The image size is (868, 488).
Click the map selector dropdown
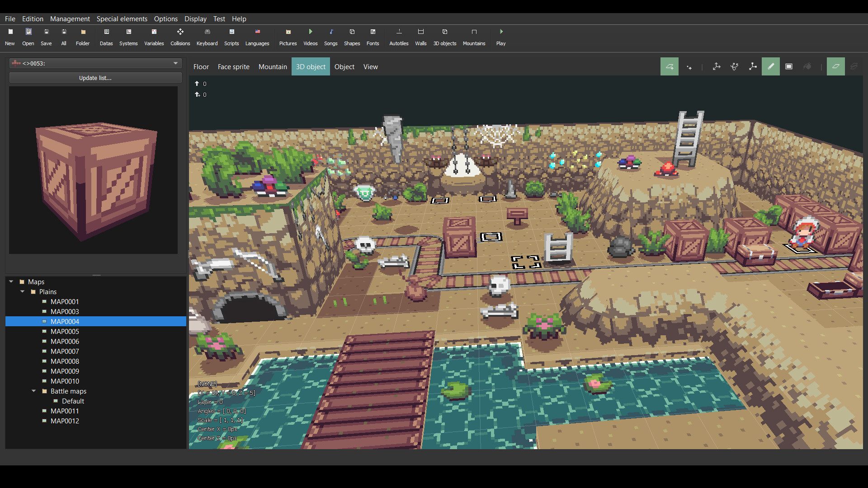95,63
